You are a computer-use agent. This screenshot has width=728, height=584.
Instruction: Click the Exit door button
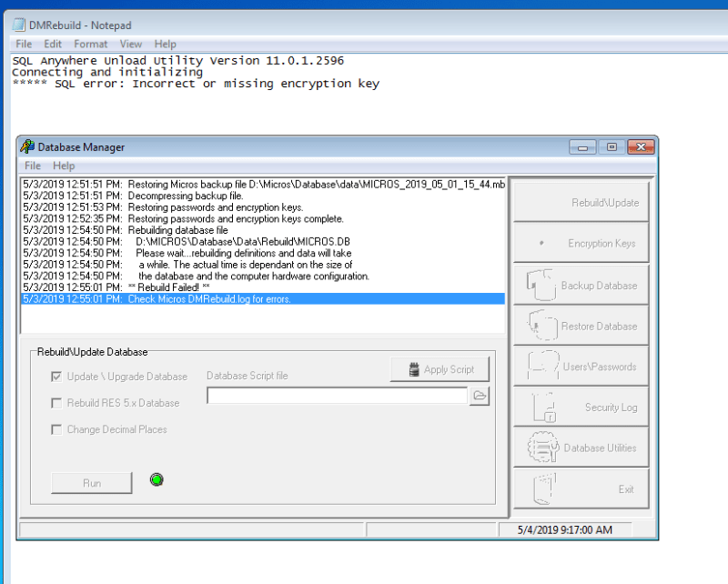581,488
